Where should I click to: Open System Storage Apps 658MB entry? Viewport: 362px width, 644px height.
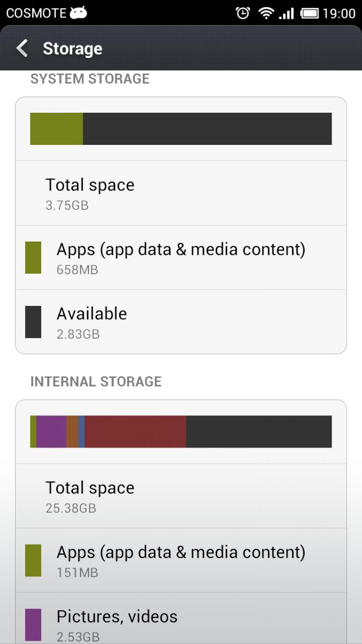coord(181,258)
